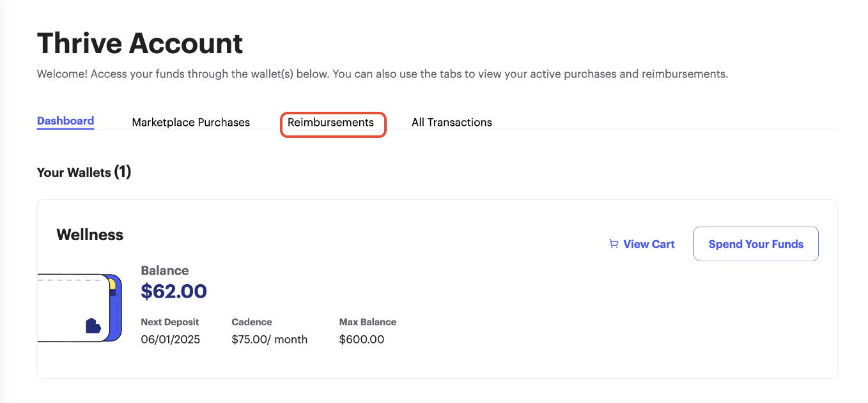Click the Max Balance label

coord(368,322)
